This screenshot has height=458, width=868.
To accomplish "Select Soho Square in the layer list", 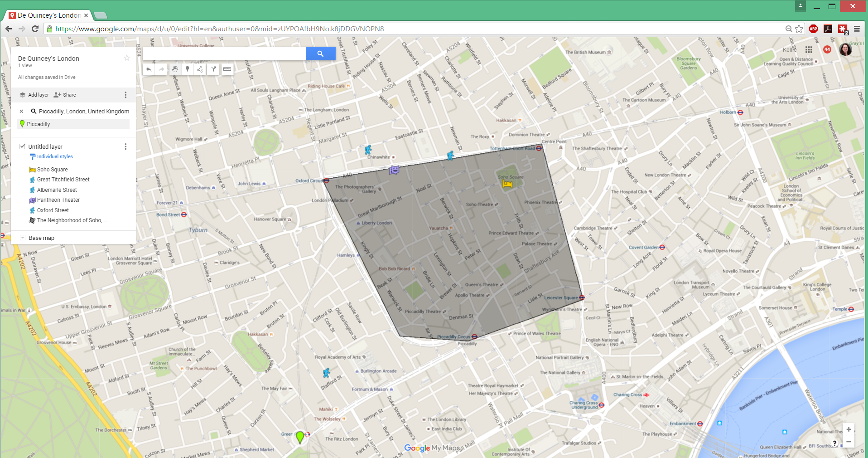I will (x=52, y=170).
